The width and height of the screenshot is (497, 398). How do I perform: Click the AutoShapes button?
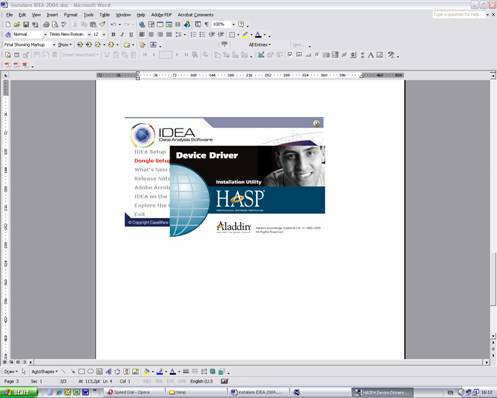point(45,371)
